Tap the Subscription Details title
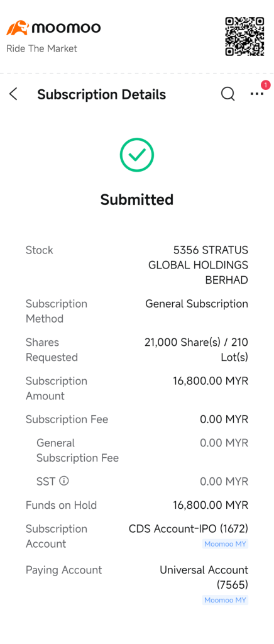274x644 pixels. coord(102,94)
